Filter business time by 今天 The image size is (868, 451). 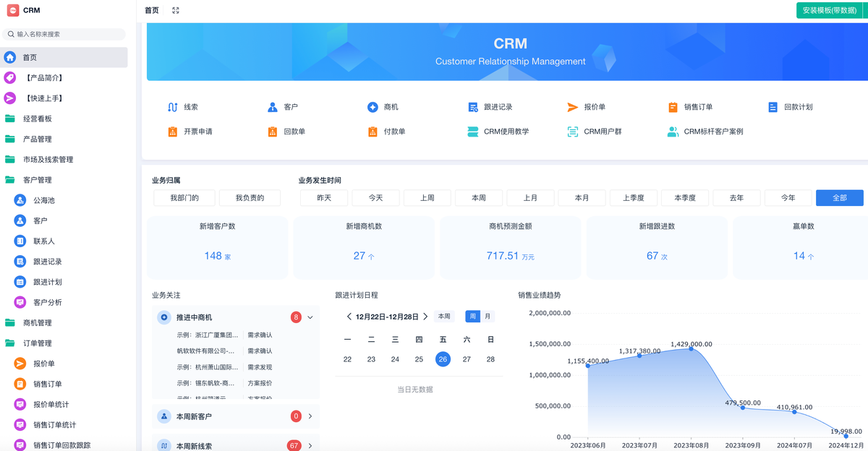coord(375,198)
